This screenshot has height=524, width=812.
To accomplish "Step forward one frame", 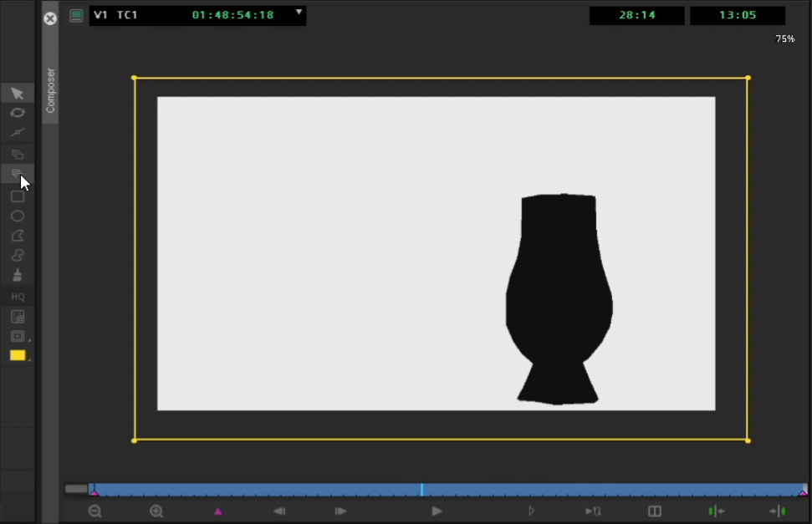I will tap(340, 511).
